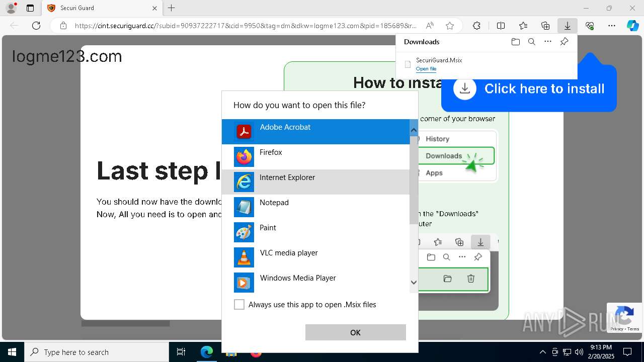Click the taskbar search box
The image size is (644, 362).
pos(97,352)
